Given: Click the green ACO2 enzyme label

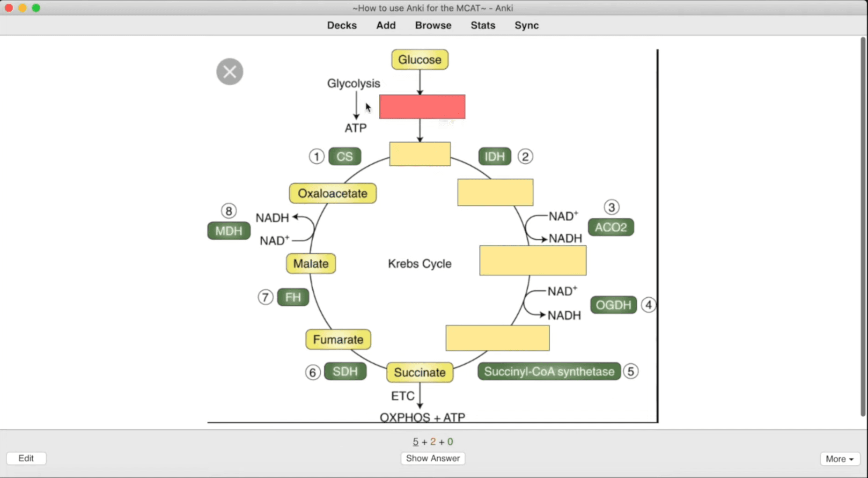Looking at the screenshot, I should click(611, 227).
